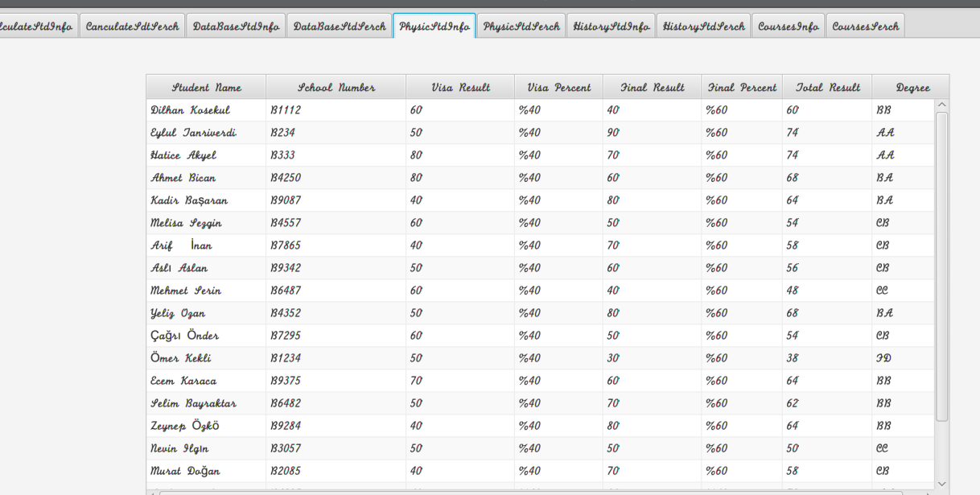Click the Student Name column header
This screenshot has width=980, height=495.
206,87
